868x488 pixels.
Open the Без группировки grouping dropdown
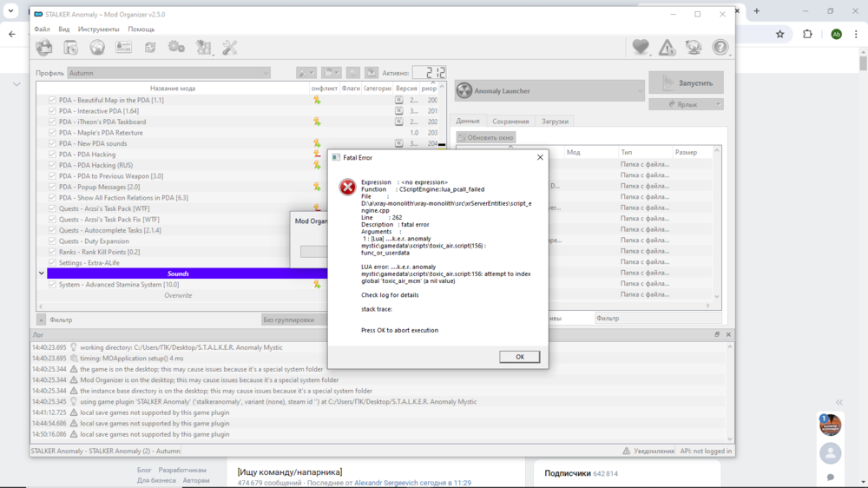coord(294,320)
